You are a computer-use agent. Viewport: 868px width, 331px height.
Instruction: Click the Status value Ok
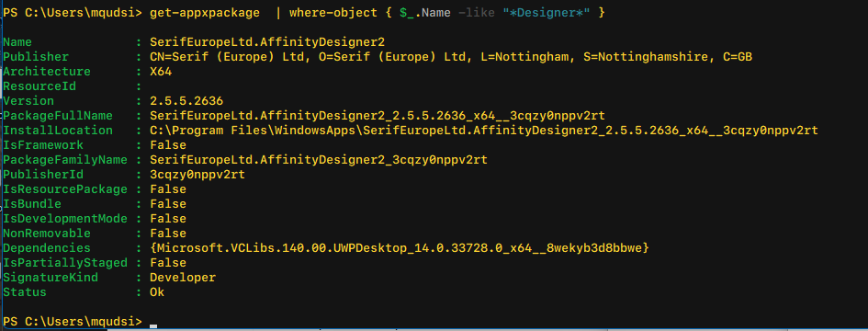click(x=157, y=292)
